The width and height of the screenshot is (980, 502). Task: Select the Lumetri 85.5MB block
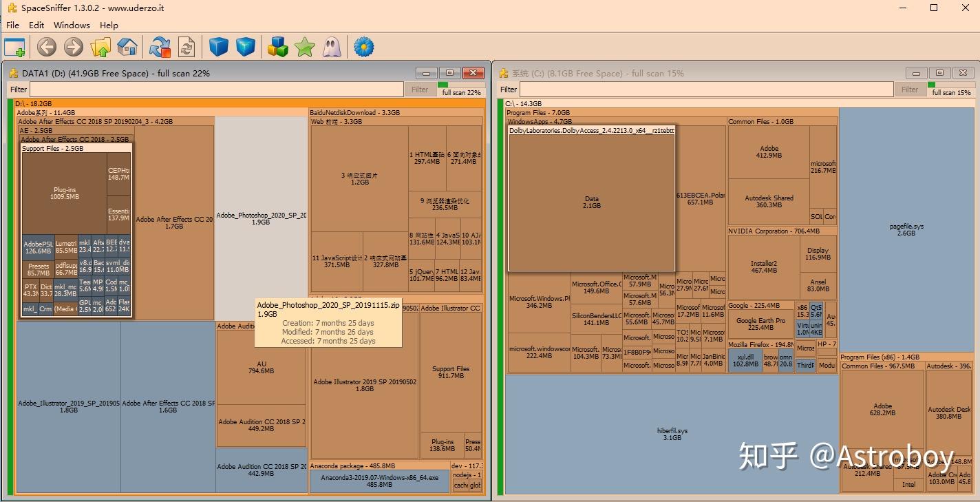pos(66,247)
